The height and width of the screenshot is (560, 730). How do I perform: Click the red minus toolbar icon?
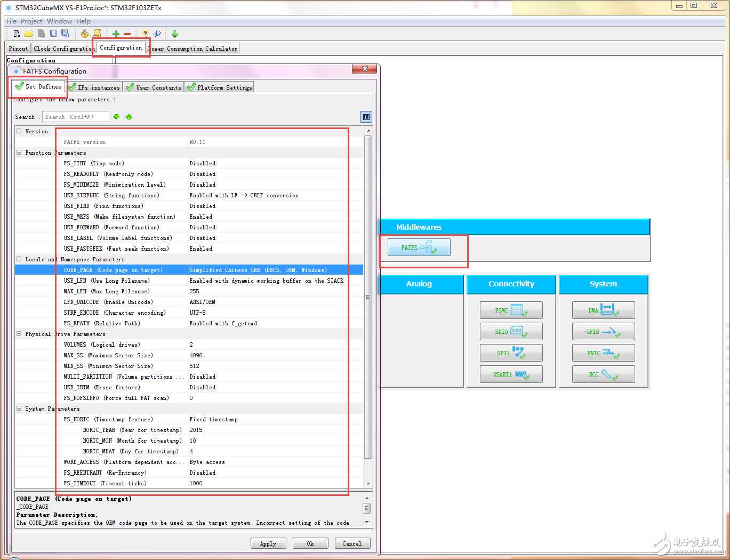coord(127,34)
